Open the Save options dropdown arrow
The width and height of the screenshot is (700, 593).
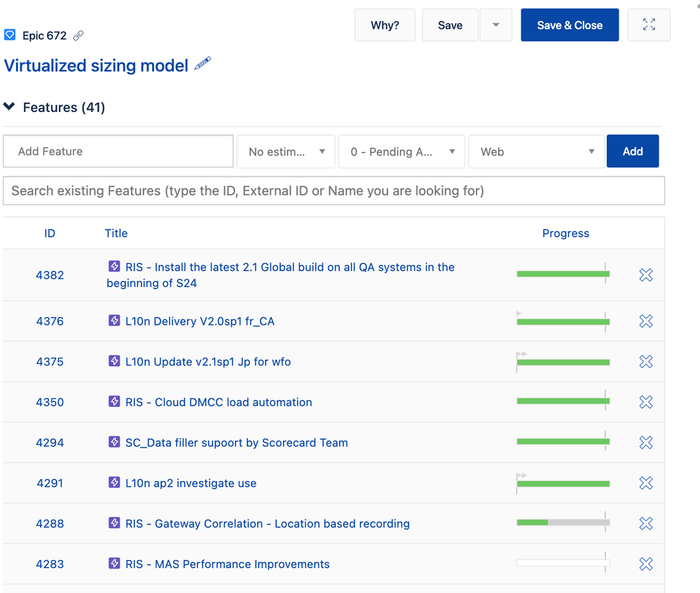tap(496, 25)
